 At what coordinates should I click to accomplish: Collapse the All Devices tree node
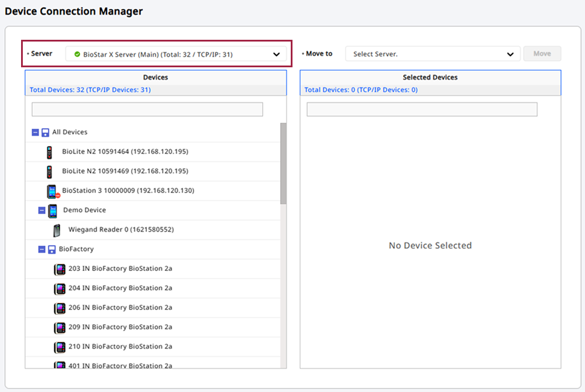coord(35,133)
